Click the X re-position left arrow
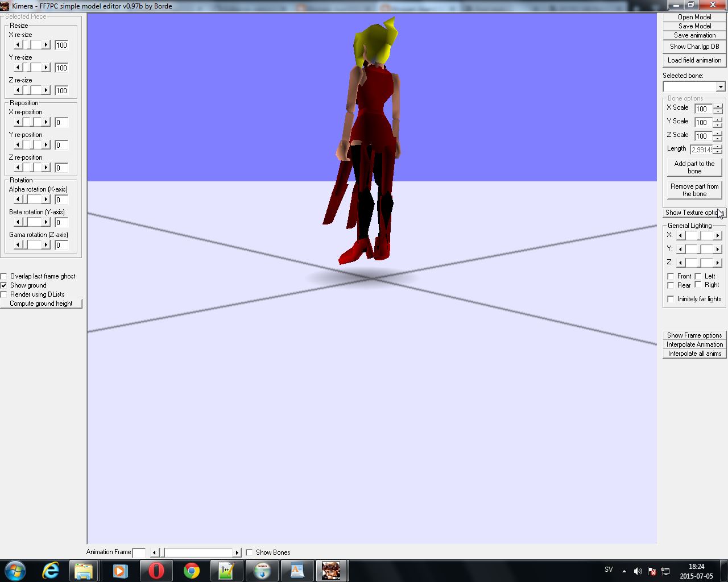 pyautogui.click(x=18, y=122)
